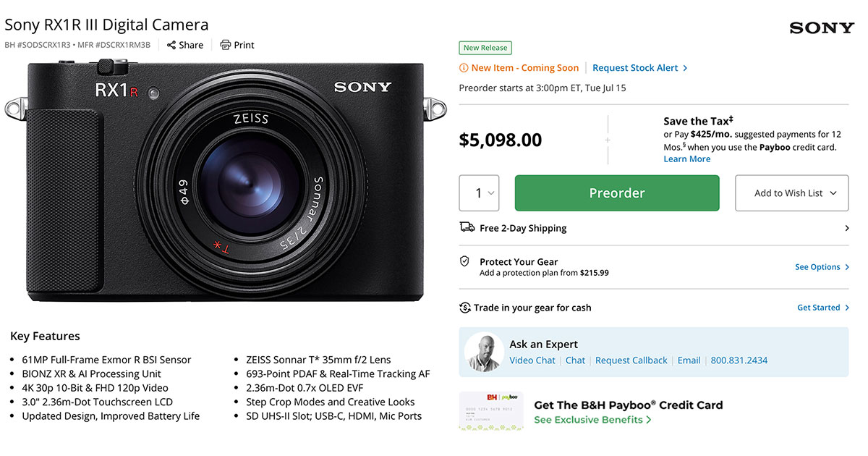The width and height of the screenshot is (868, 456).
Task: Click the orange Coming Soon alert icon
Action: click(463, 67)
